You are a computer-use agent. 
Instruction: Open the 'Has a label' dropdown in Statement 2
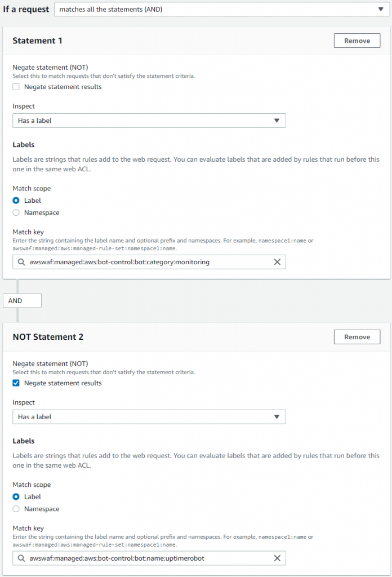point(149,416)
